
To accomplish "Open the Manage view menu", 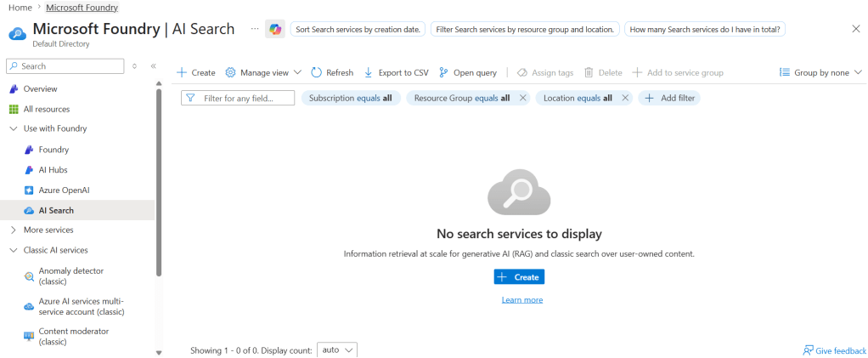I will pos(263,73).
